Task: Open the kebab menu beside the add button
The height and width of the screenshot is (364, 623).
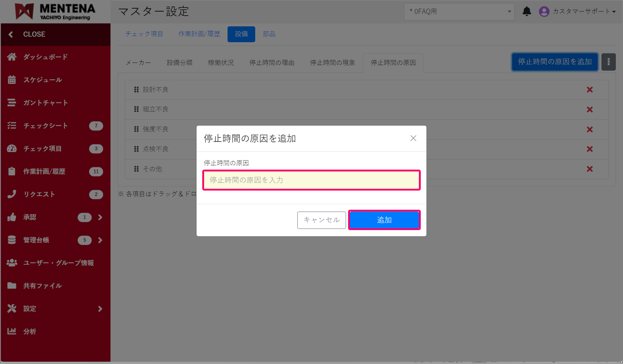Action: (x=608, y=62)
